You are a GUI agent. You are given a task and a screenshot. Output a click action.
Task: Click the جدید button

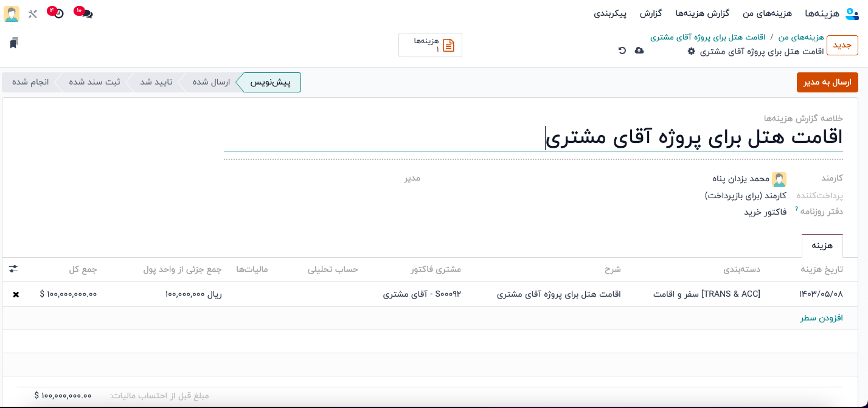842,46
